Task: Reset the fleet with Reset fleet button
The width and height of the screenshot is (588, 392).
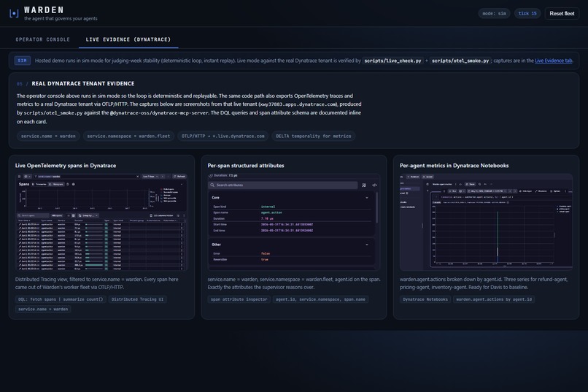Action: point(562,13)
